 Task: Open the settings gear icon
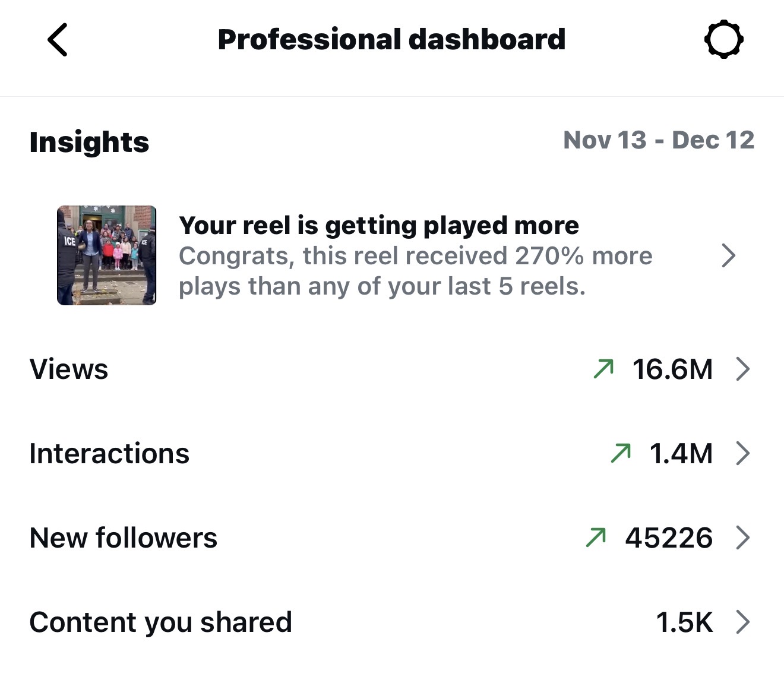click(x=723, y=40)
